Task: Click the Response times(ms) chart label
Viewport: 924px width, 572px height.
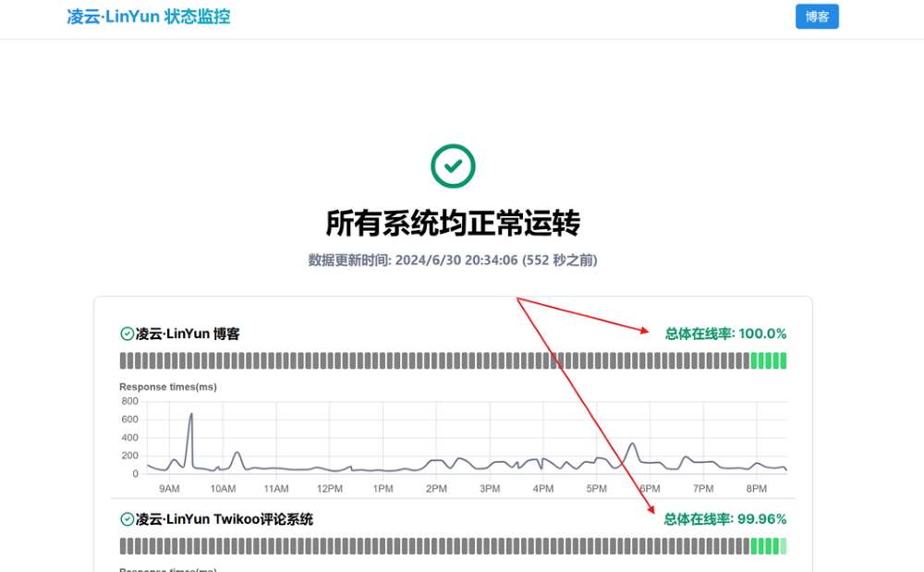Action: [168, 386]
